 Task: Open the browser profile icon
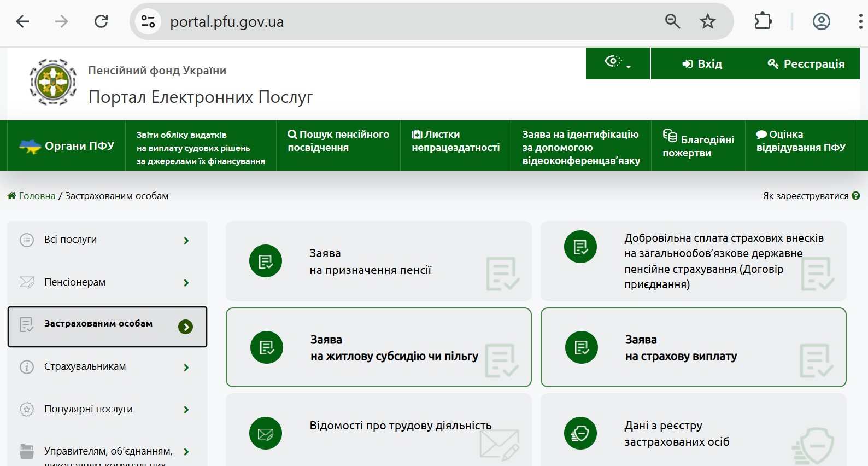[821, 22]
